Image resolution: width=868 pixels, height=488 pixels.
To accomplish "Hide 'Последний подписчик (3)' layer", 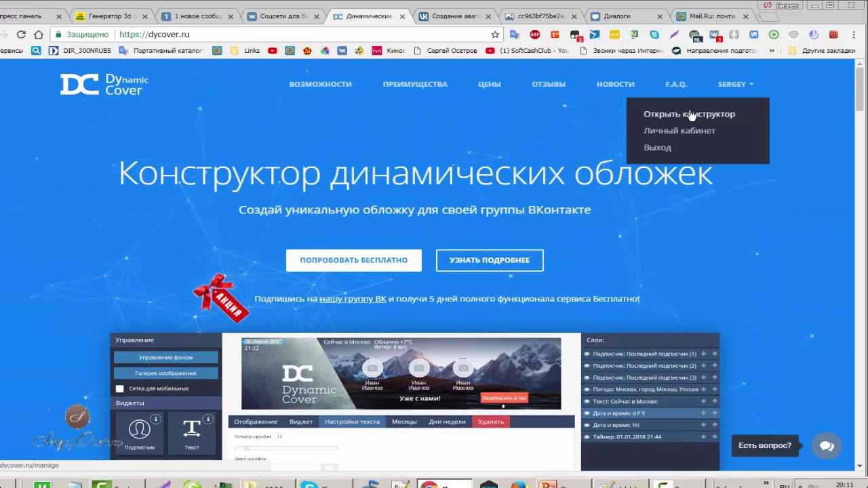I will pos(587,378).
